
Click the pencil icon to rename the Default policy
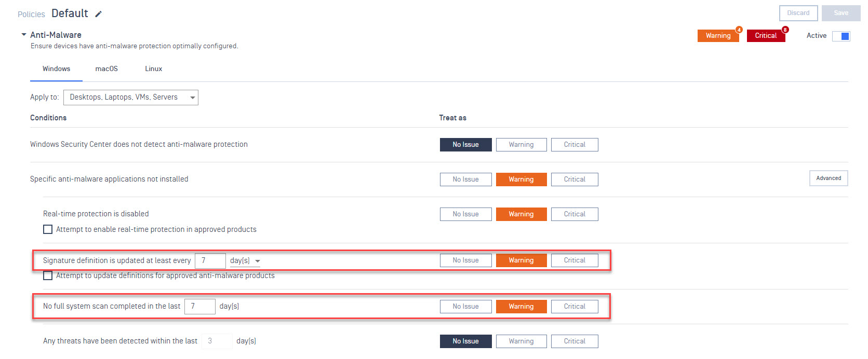pyautogui.click(x=98, y=14)
